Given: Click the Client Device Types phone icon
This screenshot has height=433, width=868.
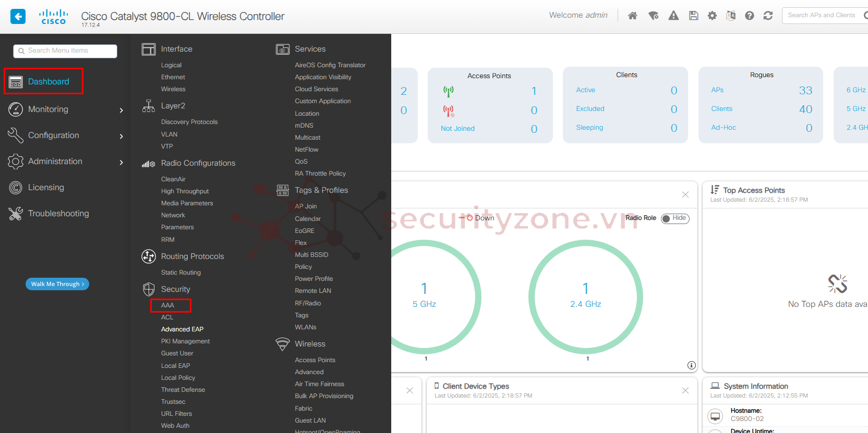Looking at the screenshot, I should coord(437,386).
